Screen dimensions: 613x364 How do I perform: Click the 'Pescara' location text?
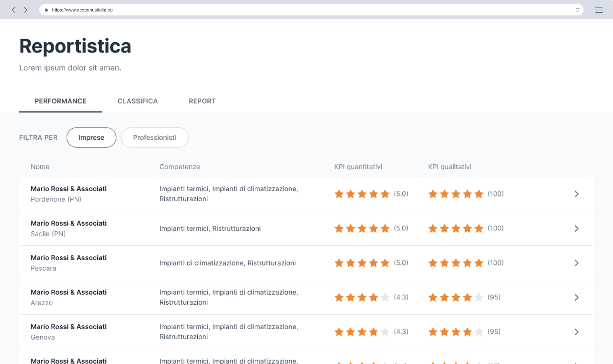43,268
